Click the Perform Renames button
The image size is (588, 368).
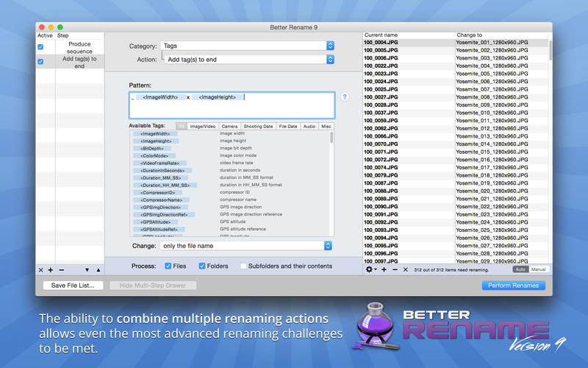pos(514,286)
